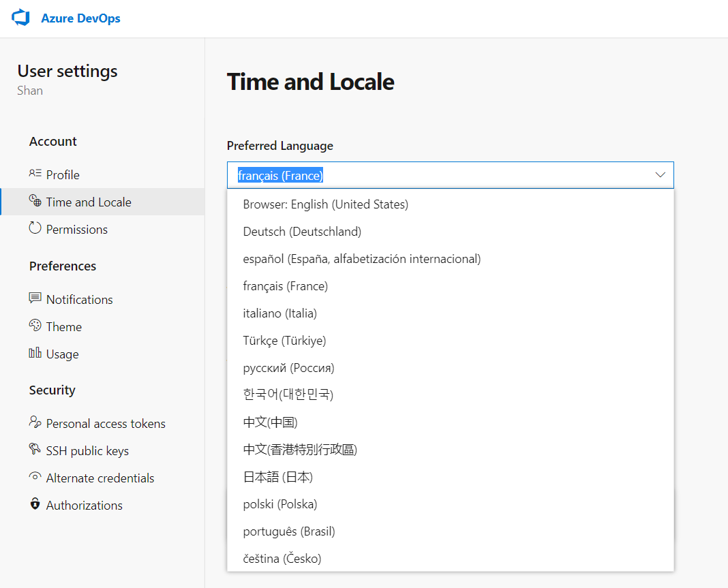
Task: Pick français (France) from the list
Action: 451,286
